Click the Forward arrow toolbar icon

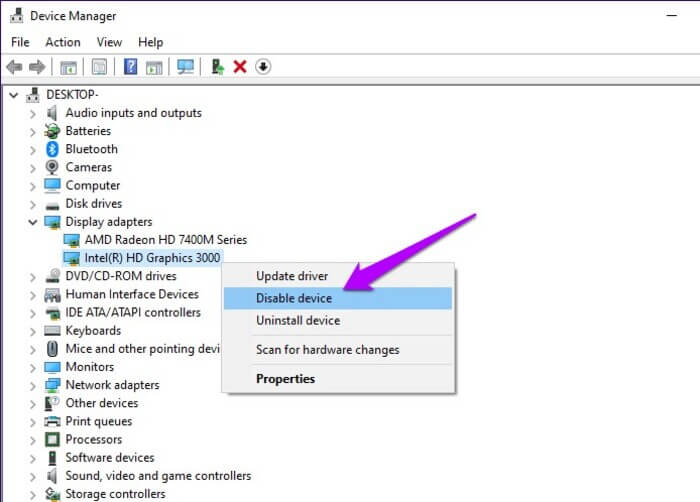point(37,67)
